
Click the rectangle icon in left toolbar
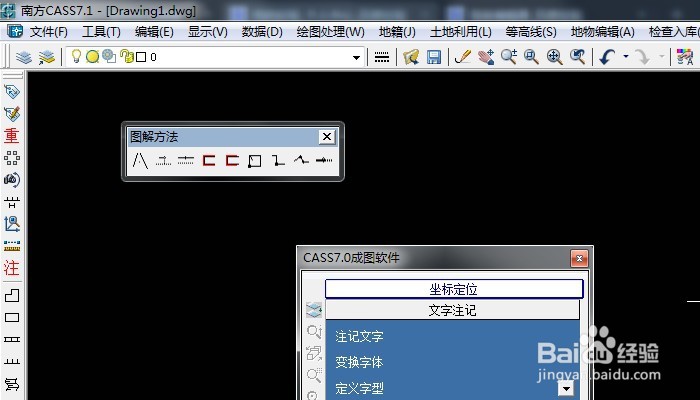click(12, 317)
